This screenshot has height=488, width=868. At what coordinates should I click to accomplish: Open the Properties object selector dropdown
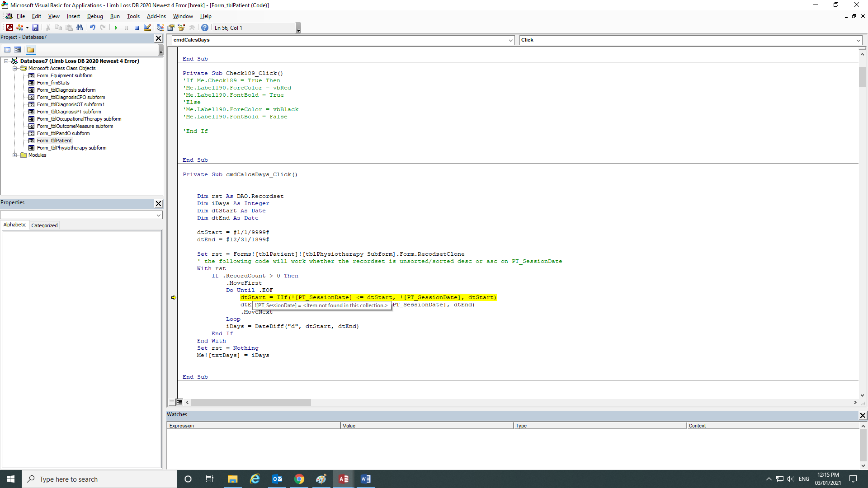pyautogui.click(x=159, y=216)
